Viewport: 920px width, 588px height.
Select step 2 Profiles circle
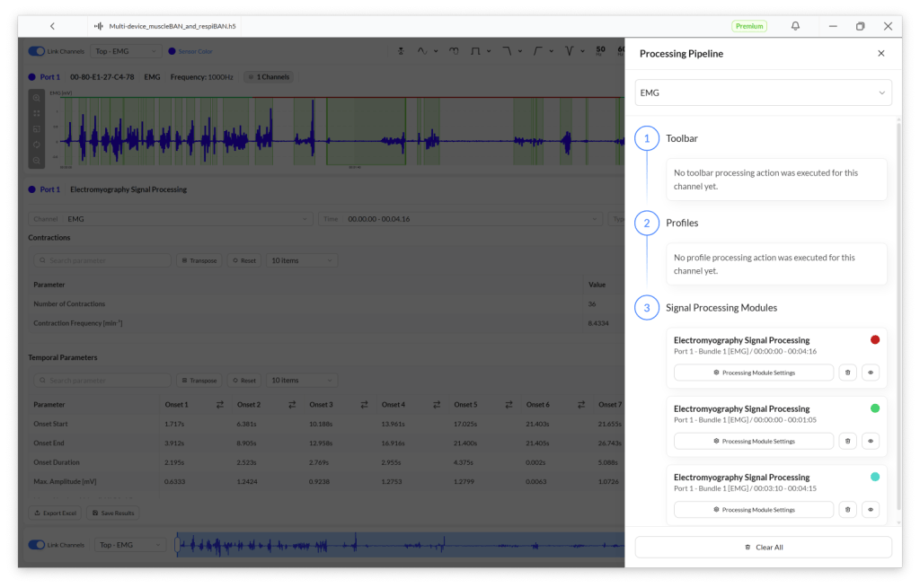click(647, 223)
